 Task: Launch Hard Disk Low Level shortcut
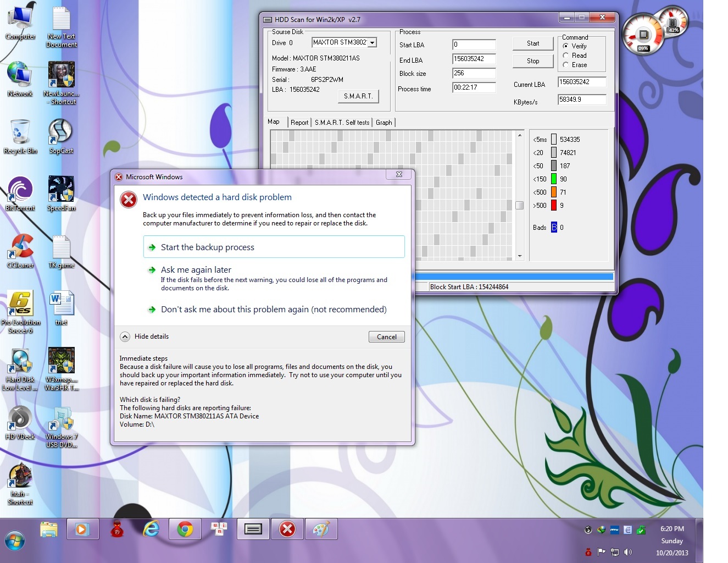(20, 369)
